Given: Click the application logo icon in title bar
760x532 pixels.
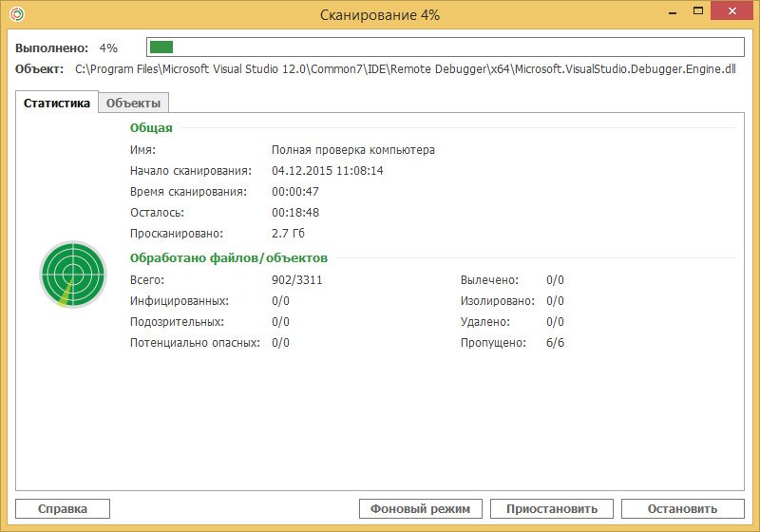Looking at the screenshot, I should click(17, 14).
